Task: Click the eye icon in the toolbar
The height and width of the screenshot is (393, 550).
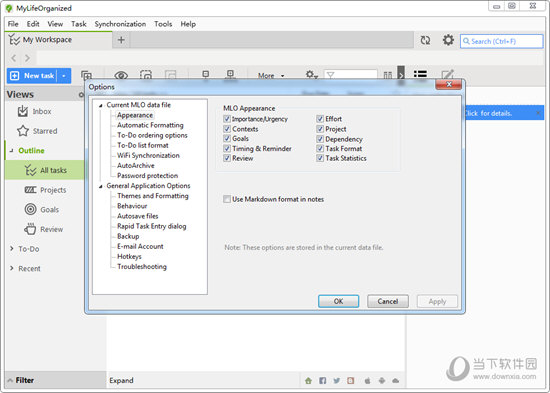Action: pyautogui.click(x=121, y=75)
